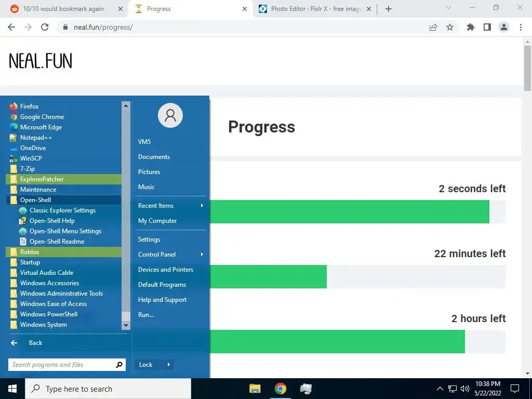Open Settings from the start menu

pyautogui.click(x=170, y=240)
